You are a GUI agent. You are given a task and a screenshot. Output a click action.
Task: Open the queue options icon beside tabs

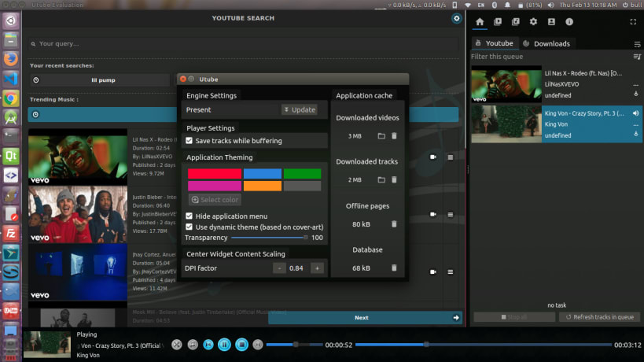pos(637,44)
